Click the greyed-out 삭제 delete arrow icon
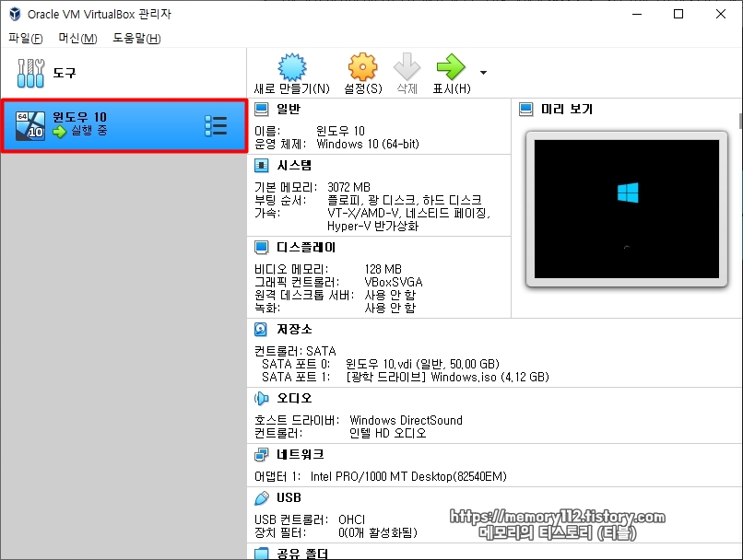The image size is (743, 560). pyautogui.click(x=407, y=66)
